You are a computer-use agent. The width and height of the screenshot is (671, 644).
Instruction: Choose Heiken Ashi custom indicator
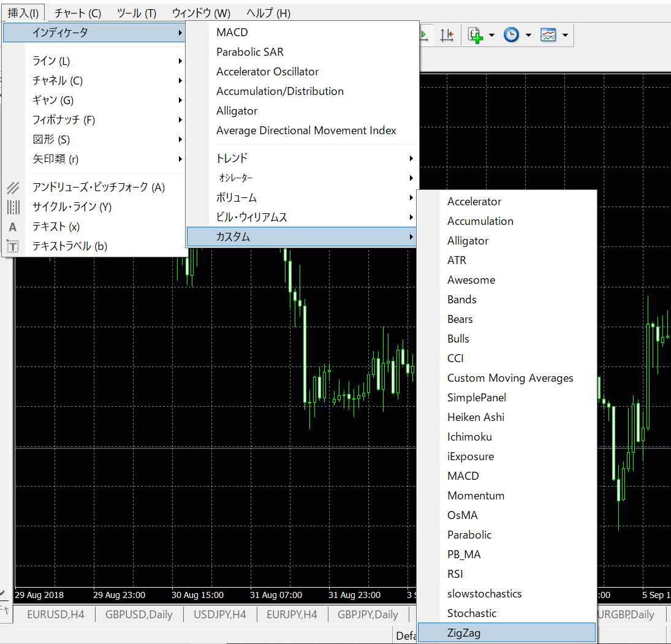tap(476, 417)
